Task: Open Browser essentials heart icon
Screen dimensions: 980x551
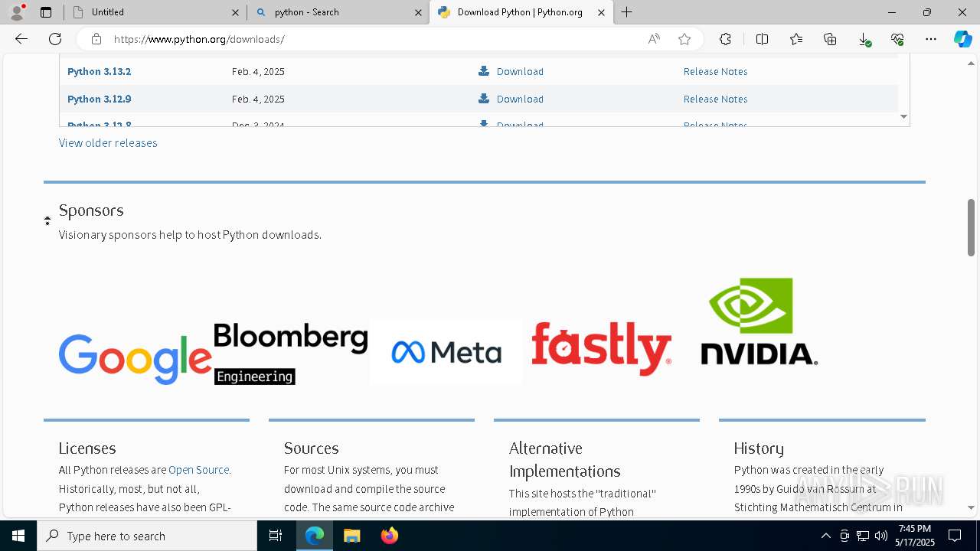Action: [x=897, y=39]
